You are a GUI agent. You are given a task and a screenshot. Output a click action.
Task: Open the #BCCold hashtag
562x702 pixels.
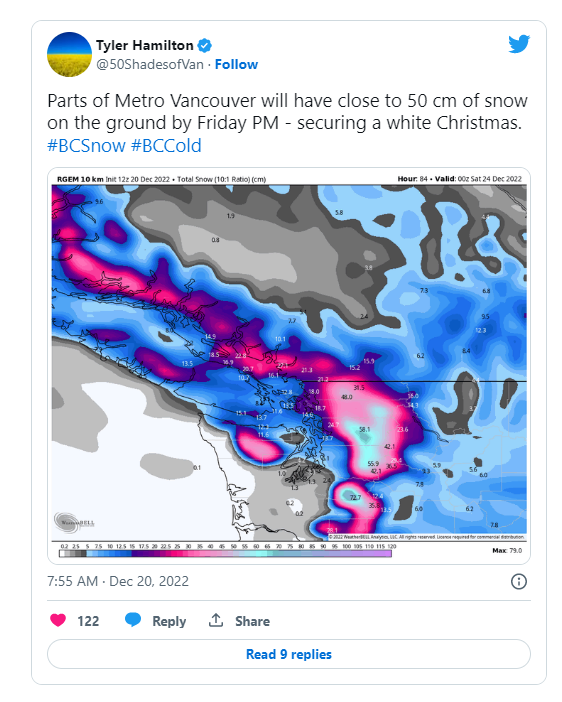coord(166,146)
